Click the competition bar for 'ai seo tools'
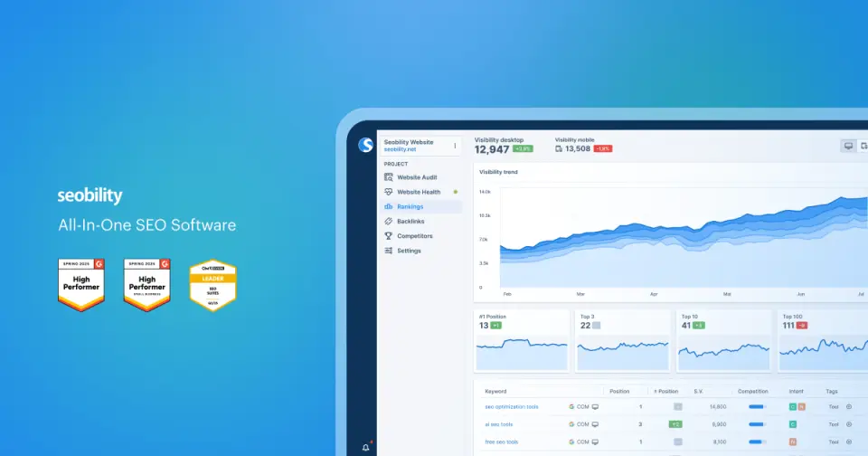Viewport: 868px width, 456px height. (x=758, y=424)
